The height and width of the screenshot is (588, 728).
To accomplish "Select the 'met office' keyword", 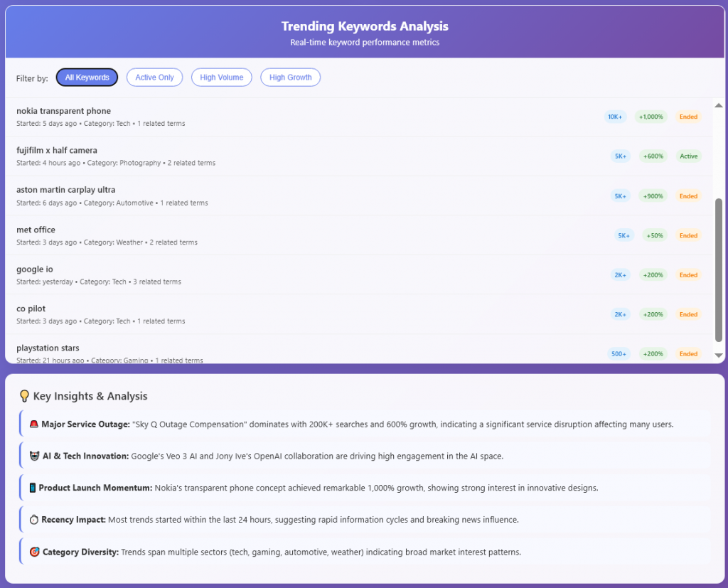I will (x=36, y=230).
